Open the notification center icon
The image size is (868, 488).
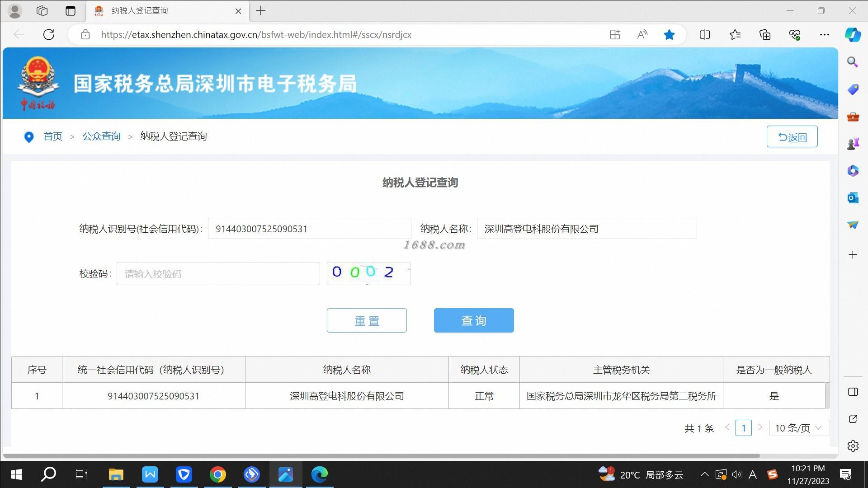pyautogui.click(x=845, y=474)
